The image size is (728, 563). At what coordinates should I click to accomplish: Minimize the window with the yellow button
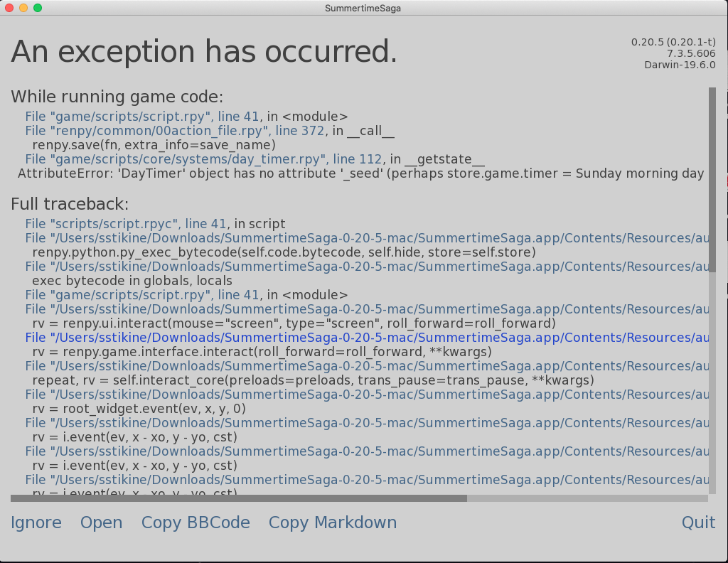click(x=23, y=8)
